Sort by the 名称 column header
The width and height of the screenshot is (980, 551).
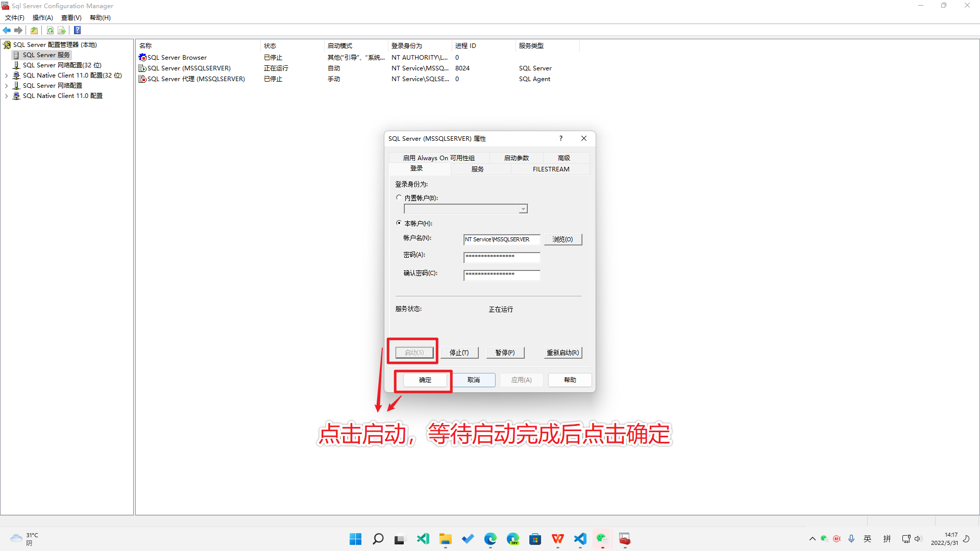click(199, 46)
